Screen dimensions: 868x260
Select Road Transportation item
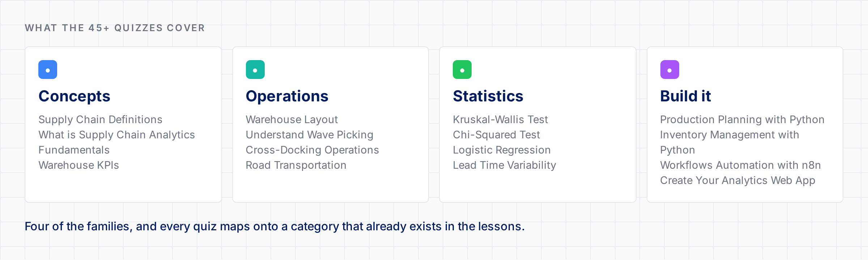(x=296, y=165)
